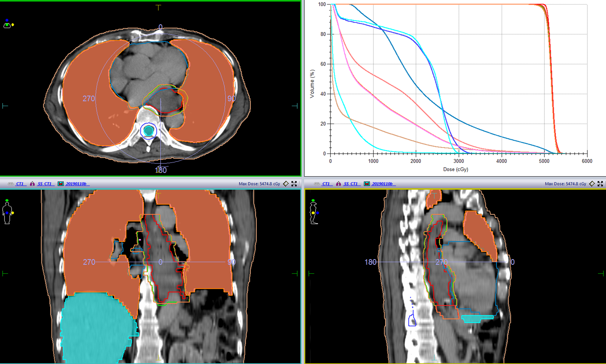Click the patient orientation figure in sagittal view

pyautogui.click(x=314, y=212)
